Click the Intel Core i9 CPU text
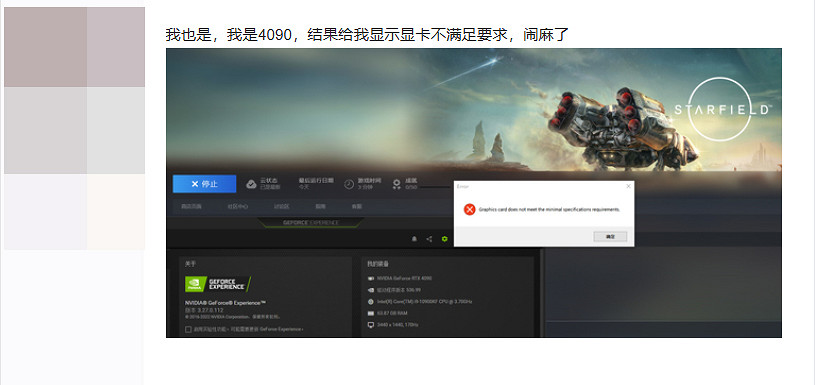The width and height of the screenshot is (815, 385). click(x=424, y=301)
